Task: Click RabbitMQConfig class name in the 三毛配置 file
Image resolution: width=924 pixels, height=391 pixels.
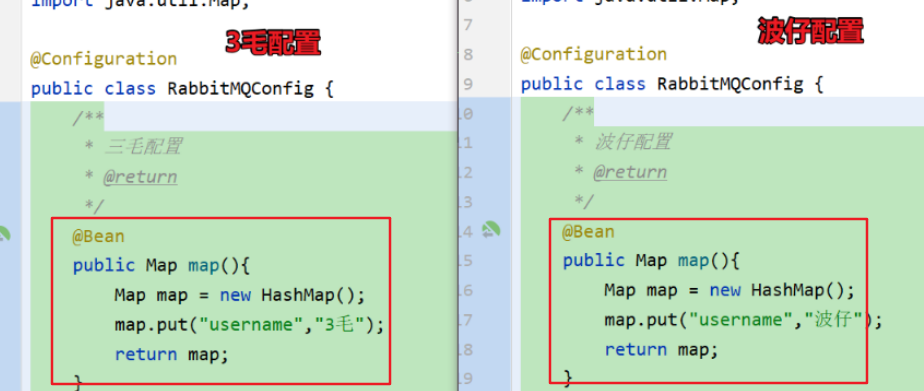Action: click(x=240, y=89)
